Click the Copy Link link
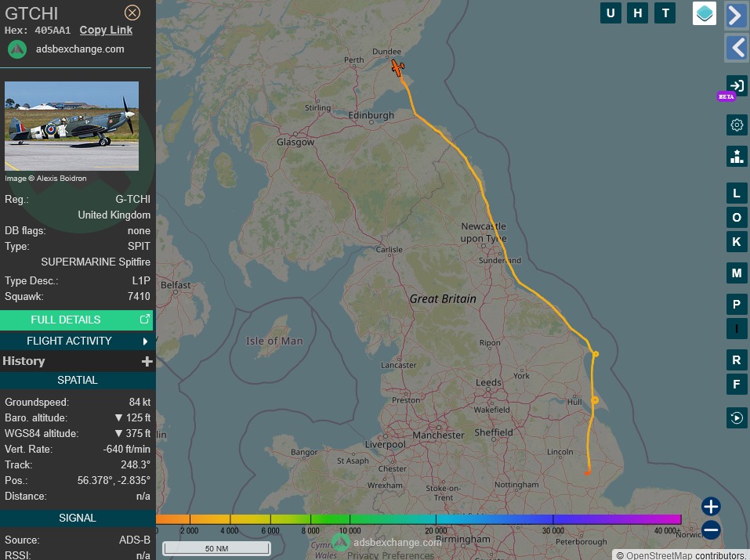The width and height of the screenshot is (750, 560). click(x=106, y=30)
